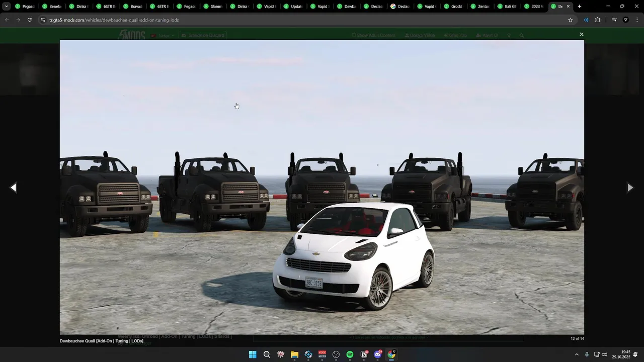Click the white Dewbauchee Quail photo
This screenshot has height=362, width=644.
tap(322, 187)
